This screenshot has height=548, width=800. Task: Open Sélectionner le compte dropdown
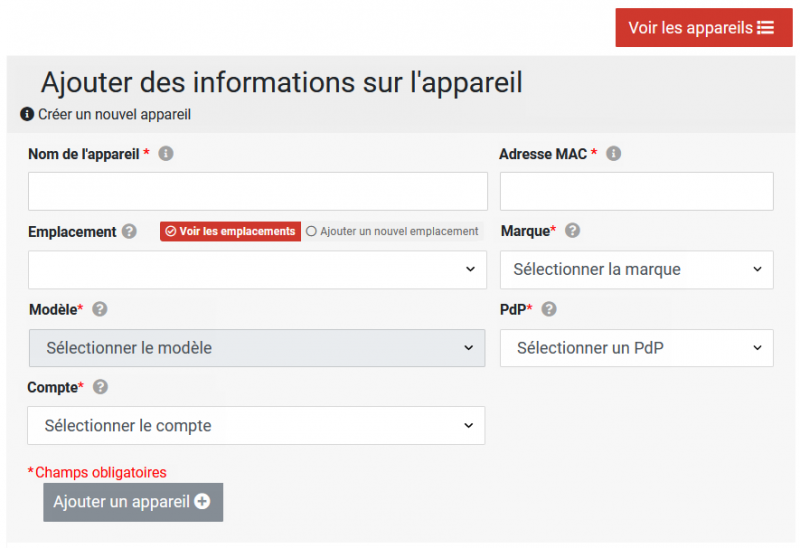tap(256, 426)
